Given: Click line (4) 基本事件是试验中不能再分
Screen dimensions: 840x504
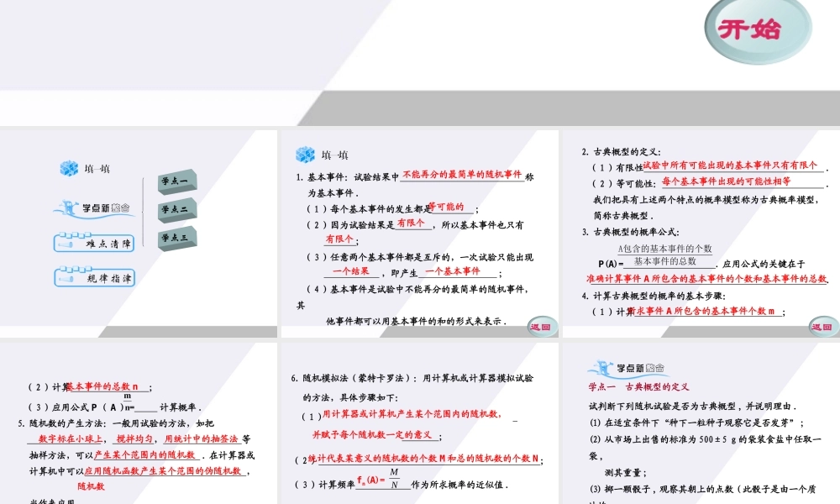Looking at the screenshot, I should click(417, 289).
